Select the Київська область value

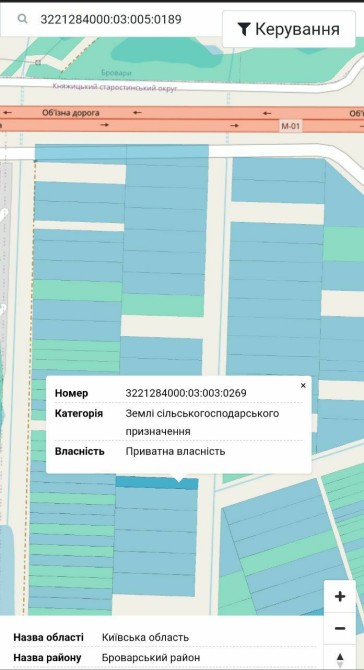[x=145, y=638]
